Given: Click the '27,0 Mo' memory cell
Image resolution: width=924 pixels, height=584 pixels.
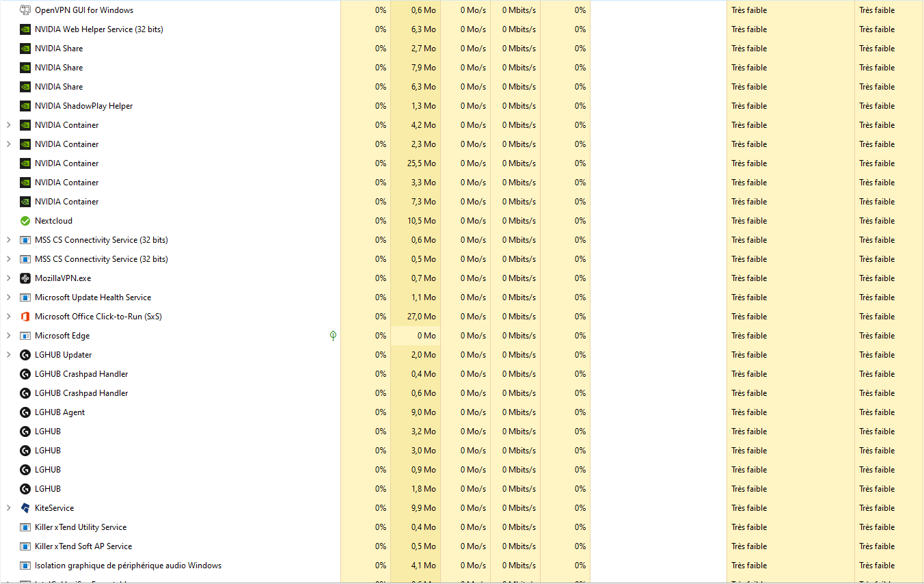Looking at the screenshot, I should click(x=416, y=317).
